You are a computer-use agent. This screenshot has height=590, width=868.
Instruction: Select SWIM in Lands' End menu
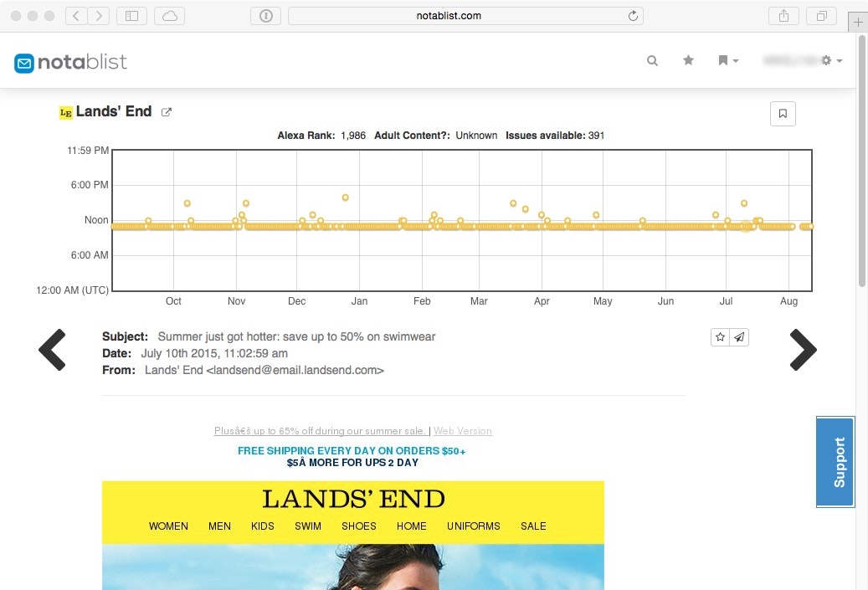(308, 526)
